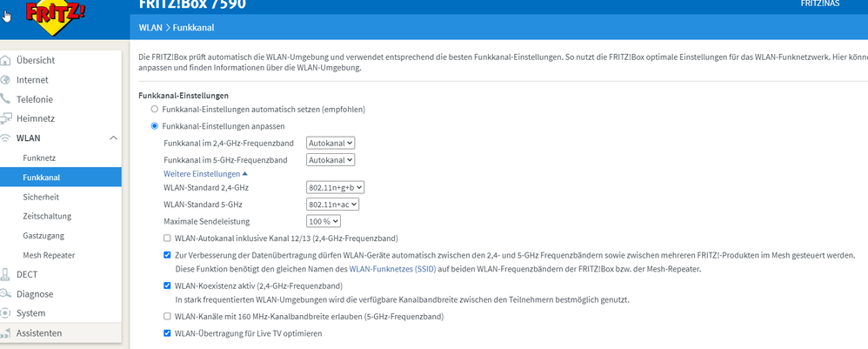The height and width of the screenshot is (349, 868).
Task: Collapse the WLAN menu chevron
Action: pyautogui.click(x=113, y=138)
